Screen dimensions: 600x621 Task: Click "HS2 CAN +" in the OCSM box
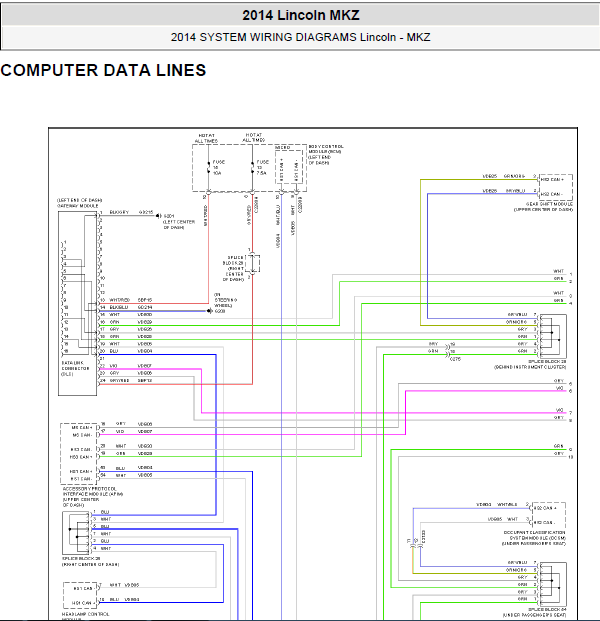pos(546,508)
